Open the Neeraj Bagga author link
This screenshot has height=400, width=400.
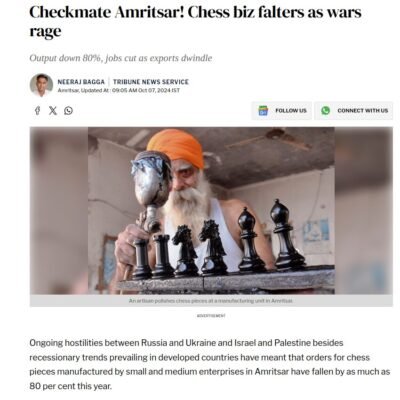pos(81,82)
